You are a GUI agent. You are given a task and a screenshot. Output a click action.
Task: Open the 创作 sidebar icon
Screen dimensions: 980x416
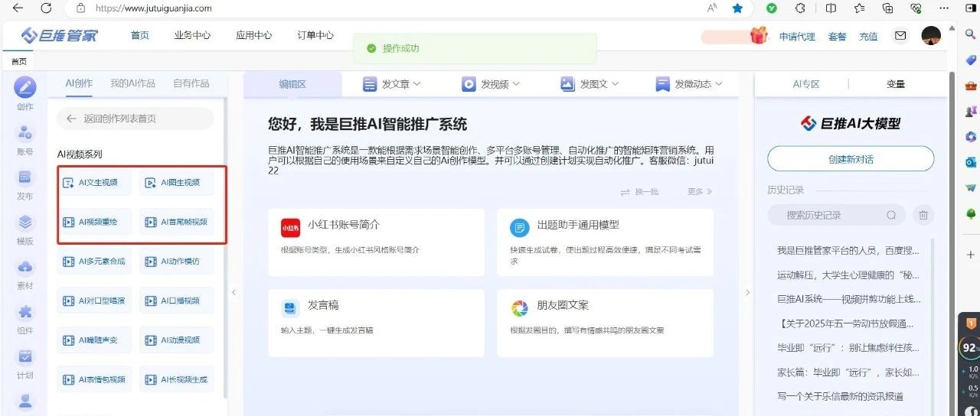tap(25, 87)
